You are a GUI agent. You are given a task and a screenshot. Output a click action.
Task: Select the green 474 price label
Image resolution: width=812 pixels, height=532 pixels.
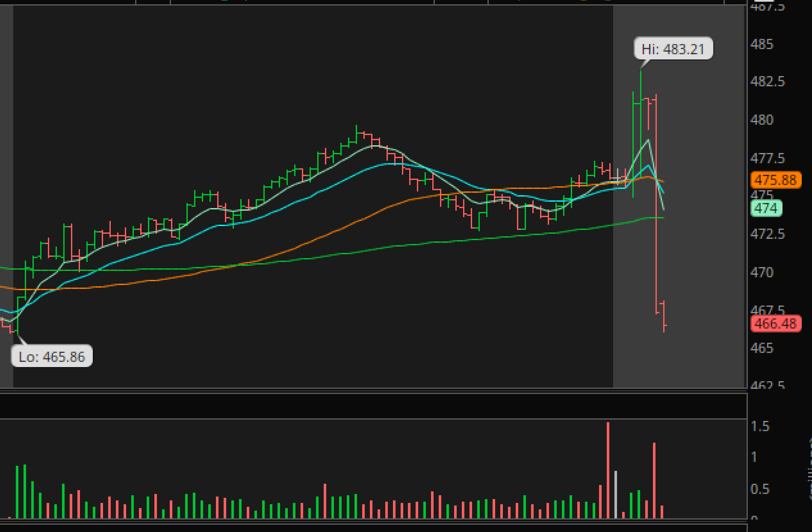[766, 209]
